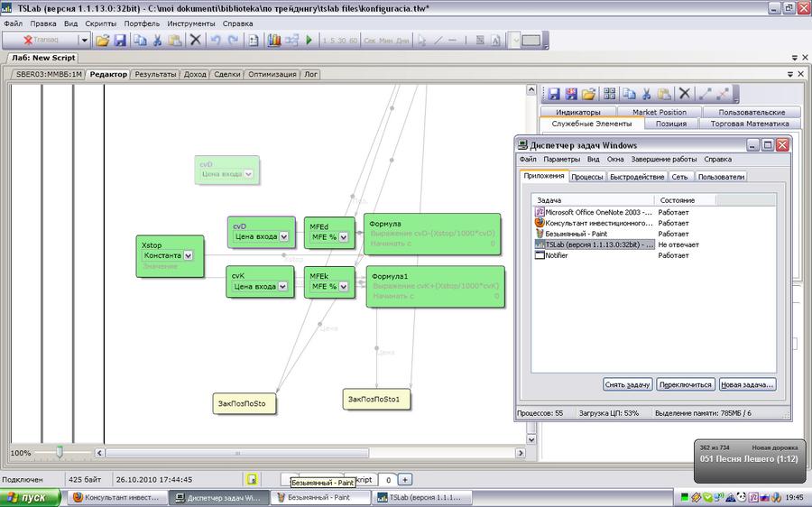
Task: Expand Цена входа dropdown in cvK block
Action: [283, 287]
